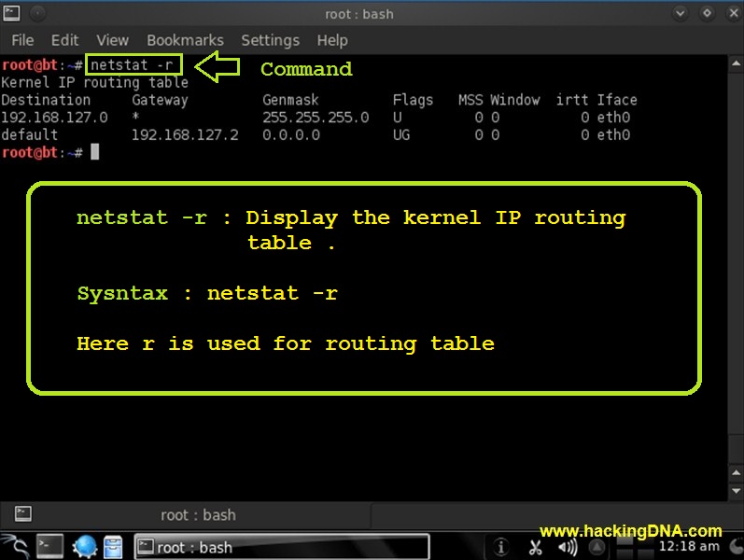Click the Iface column header
The image size is (744, 560).
[617, 100]
